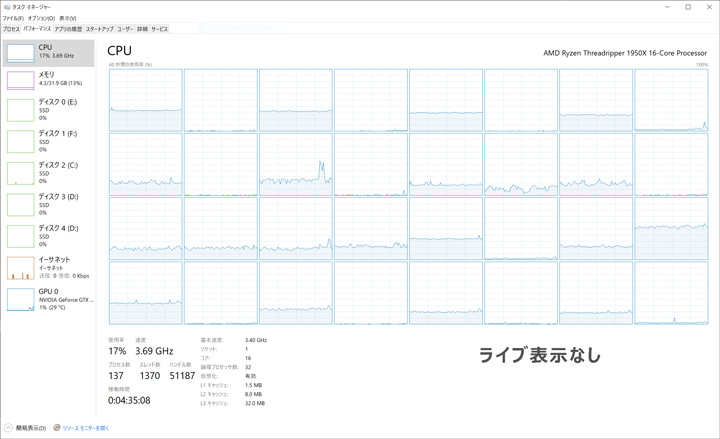Switch to the サービス tab
720x439 pixels.
(159, 29)
